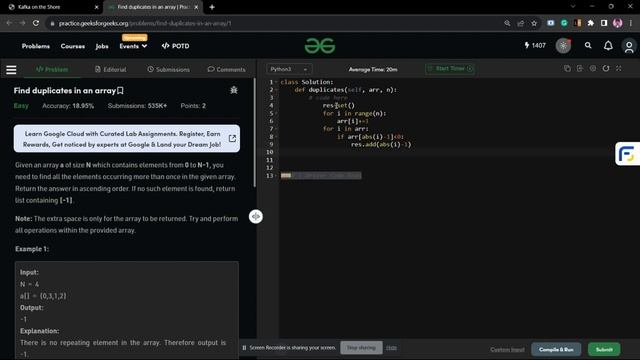
Task: Open the Courses nav menu
Action: click(x=73, y=46)
